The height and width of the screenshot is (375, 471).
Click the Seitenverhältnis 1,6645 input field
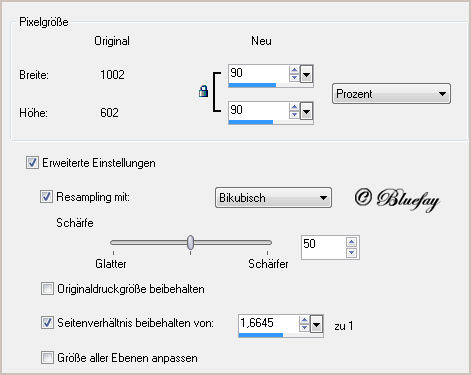(x=269, y=323)
